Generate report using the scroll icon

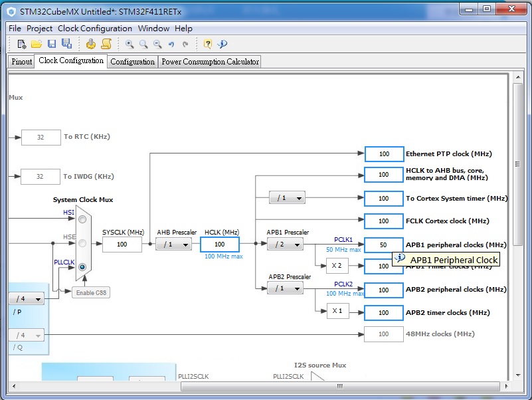point(106,44)
